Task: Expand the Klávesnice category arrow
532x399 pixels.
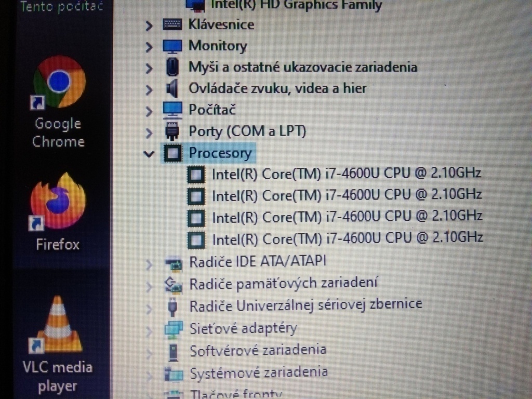Action: click(149, 24)
